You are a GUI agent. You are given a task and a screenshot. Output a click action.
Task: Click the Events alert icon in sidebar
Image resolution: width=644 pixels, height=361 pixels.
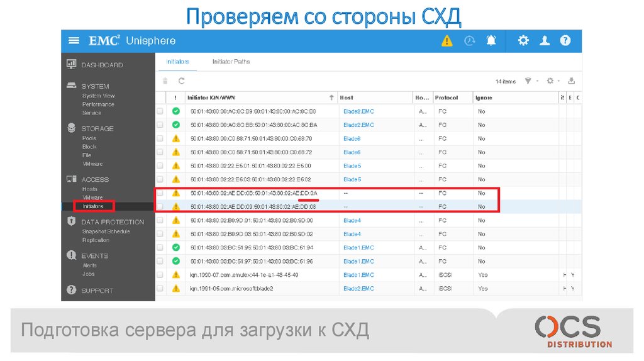pos(72,255)
